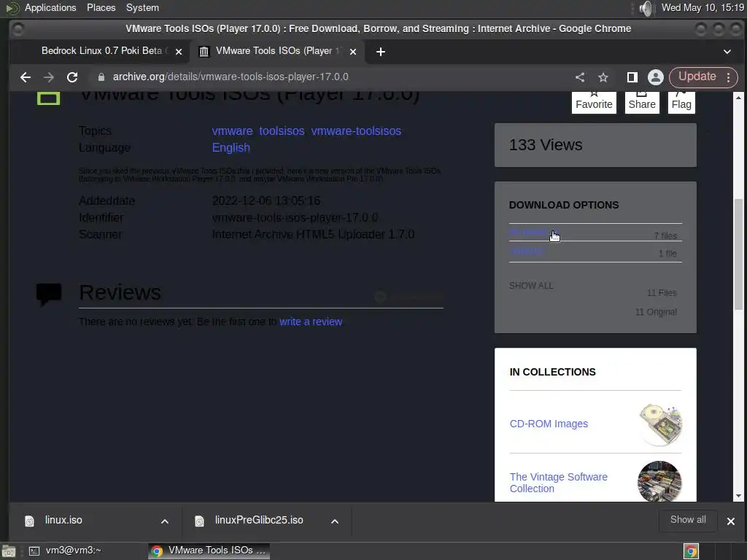The height and width of the screenshot is (560, 747).
Task: Click Show all downloads button
Action: pos(688,520)
